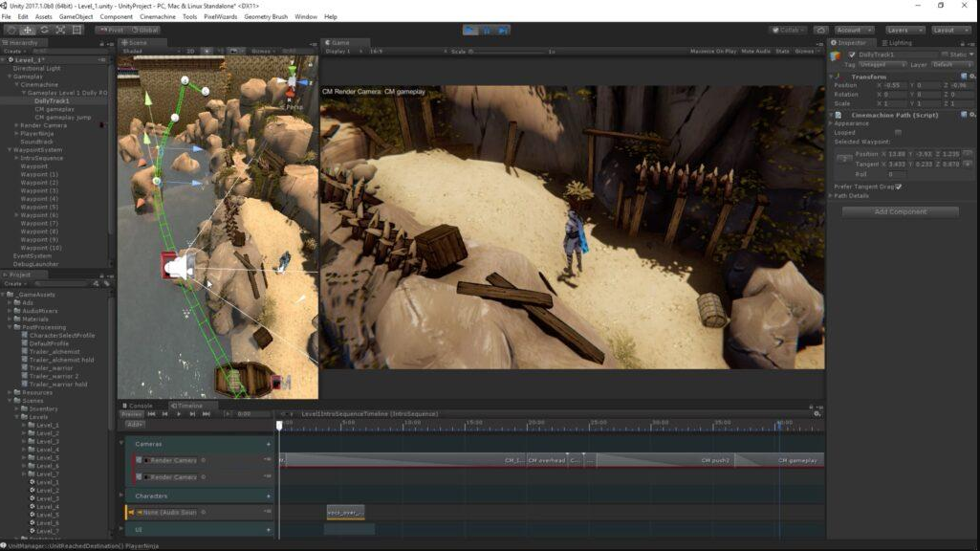The width and height of the screenshot is (980, 551).
Task: Open the Timeline settings gear
Action: click(817, 414)
